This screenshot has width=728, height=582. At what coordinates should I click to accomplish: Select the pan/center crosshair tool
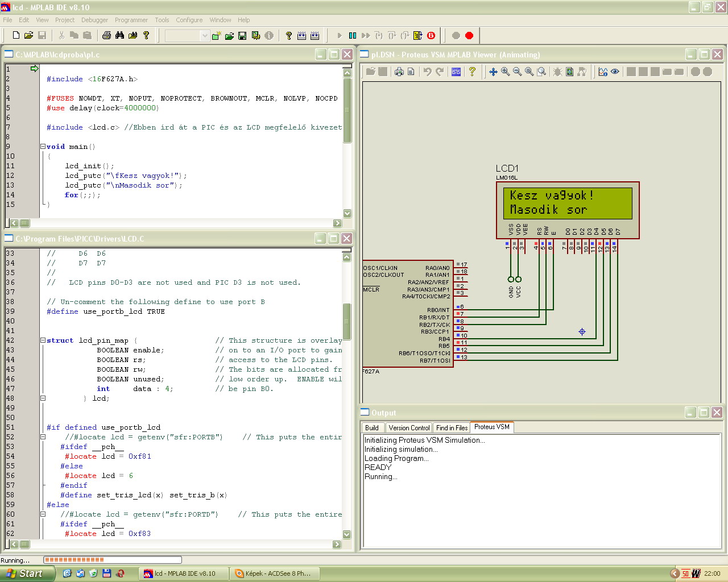(493, 72)
